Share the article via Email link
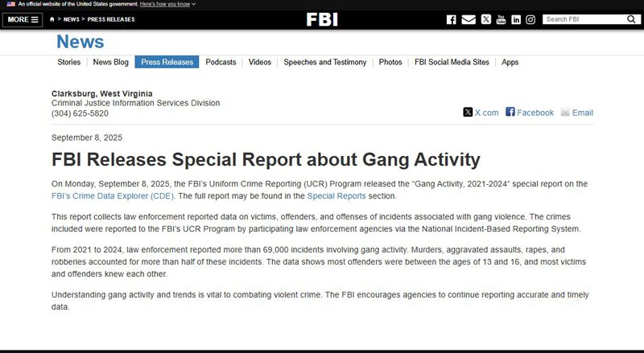The height and width of the screenshot is (353, 644). click(x=576, y=113)
